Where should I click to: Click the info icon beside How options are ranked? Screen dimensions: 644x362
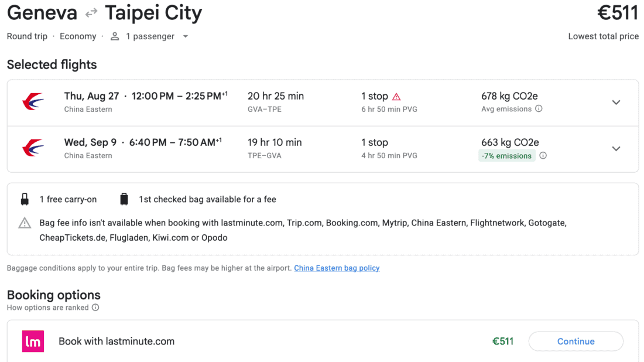[x=95, y=308]
